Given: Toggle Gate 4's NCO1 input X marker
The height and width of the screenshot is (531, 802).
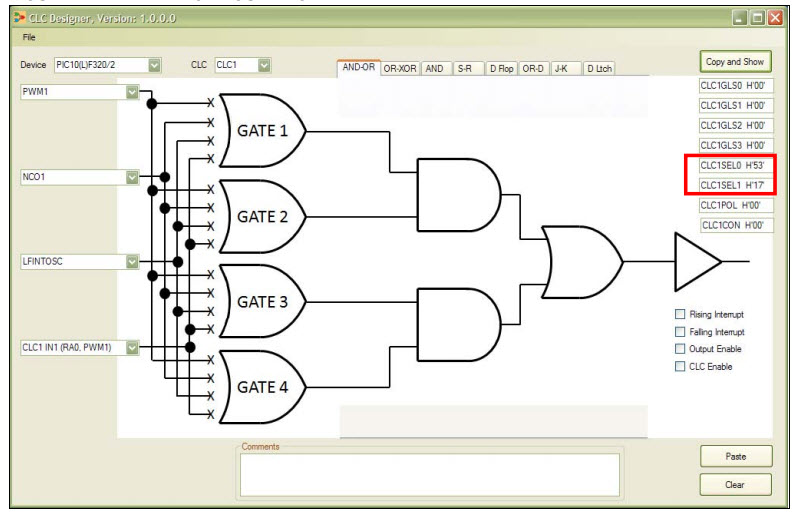Looking at the screenshot, I should point(210,378).
